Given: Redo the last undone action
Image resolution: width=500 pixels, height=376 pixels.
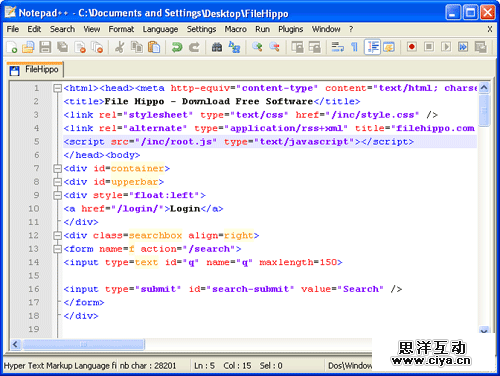Looking at the screenshot, I should [194, 47].
